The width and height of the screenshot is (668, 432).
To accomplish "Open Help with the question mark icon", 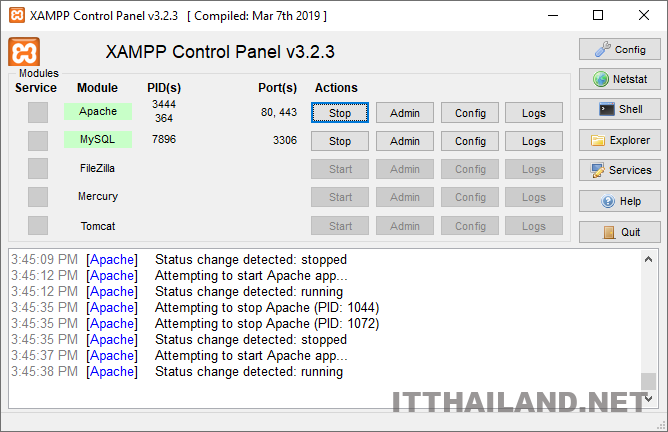I will tap(619, 201).
